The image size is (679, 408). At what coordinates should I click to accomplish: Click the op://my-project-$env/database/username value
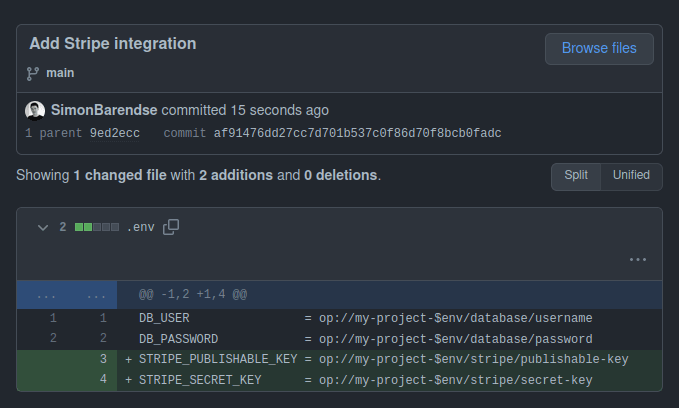456,318
